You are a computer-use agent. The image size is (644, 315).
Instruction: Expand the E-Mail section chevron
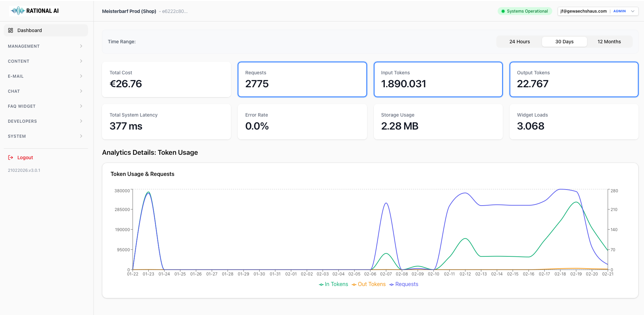click(x=81, y=76)
